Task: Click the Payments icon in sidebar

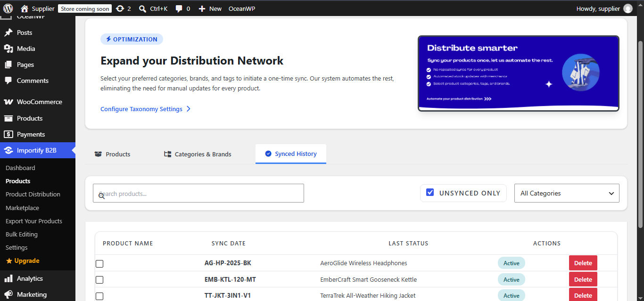Action: pos(8,134)
